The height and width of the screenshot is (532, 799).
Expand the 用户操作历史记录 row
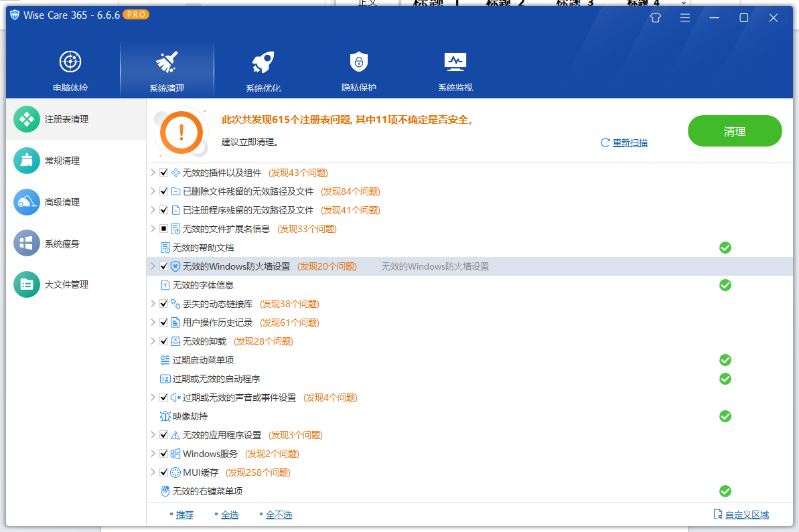pyautogui.click(x=153, y=323)
